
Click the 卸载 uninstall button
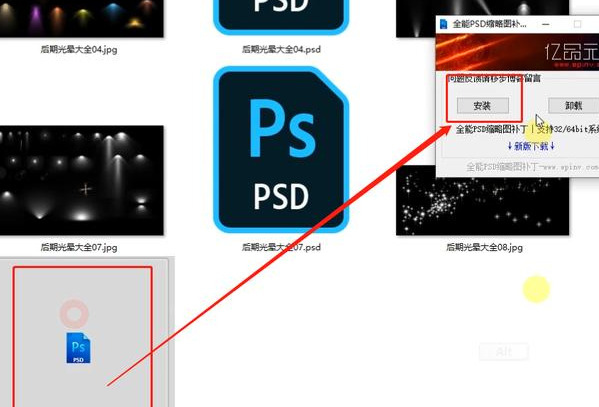[x=573, y=105]
